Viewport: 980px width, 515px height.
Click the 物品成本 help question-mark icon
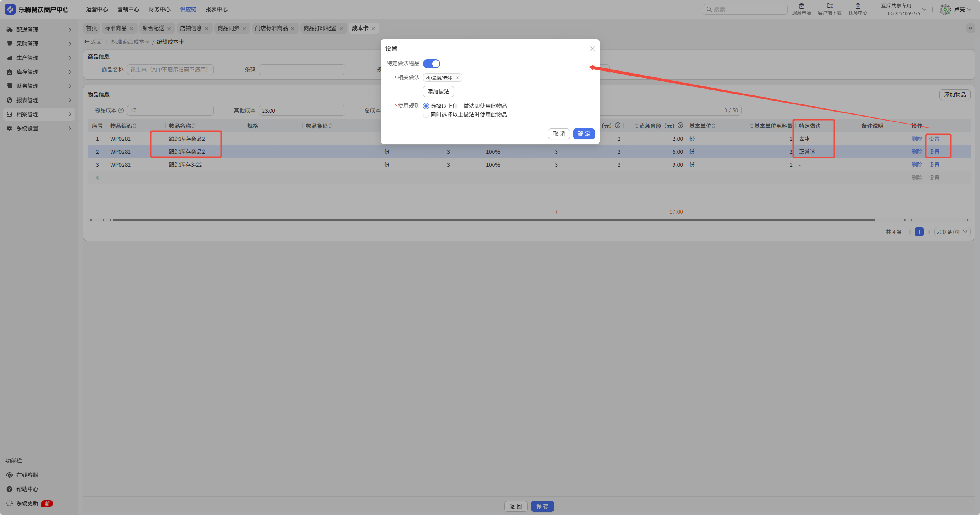121,110
